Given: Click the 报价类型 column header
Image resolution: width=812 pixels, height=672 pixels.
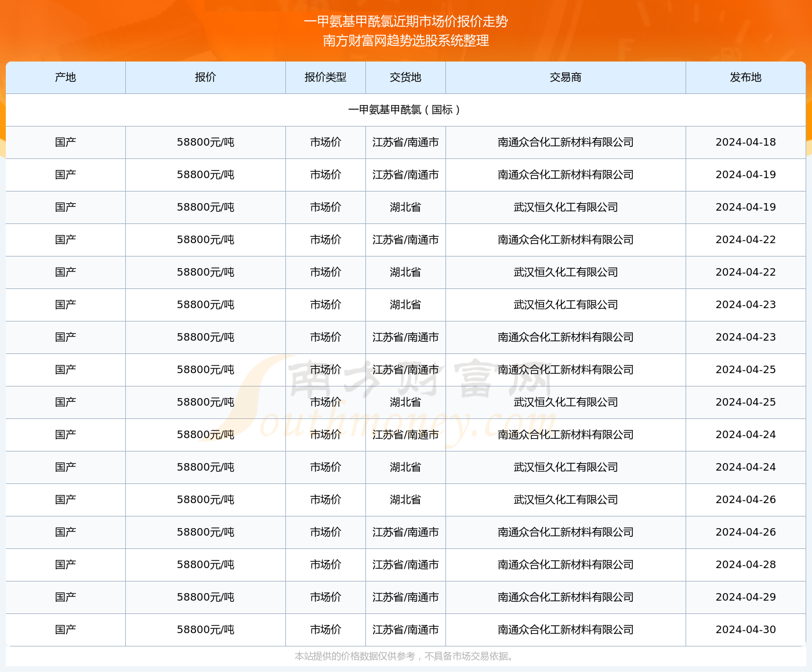Looking at the screenshot, I should [x=325, y=77].
